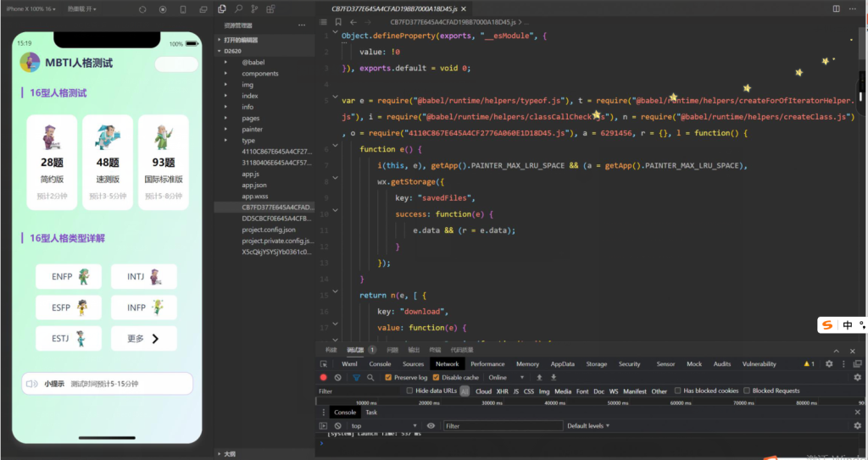Select the 28题 简约版 test card
The width and height of the screenshot is (868, 460).
[x=53, y=163]
